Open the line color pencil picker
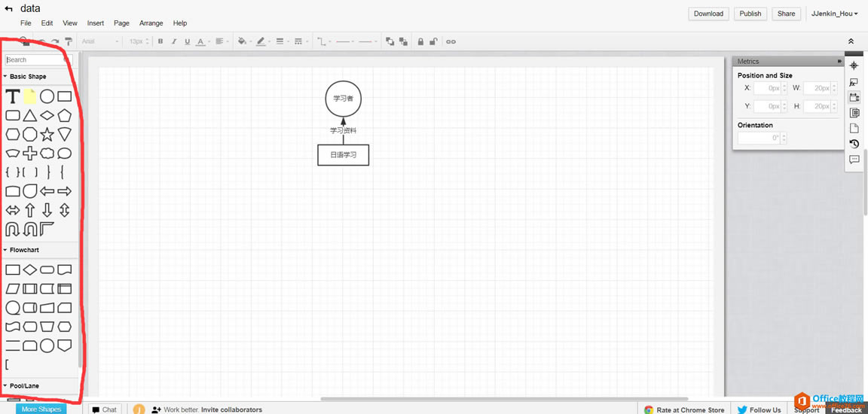The width and height of the screenshot is (868, 414). 262,41
